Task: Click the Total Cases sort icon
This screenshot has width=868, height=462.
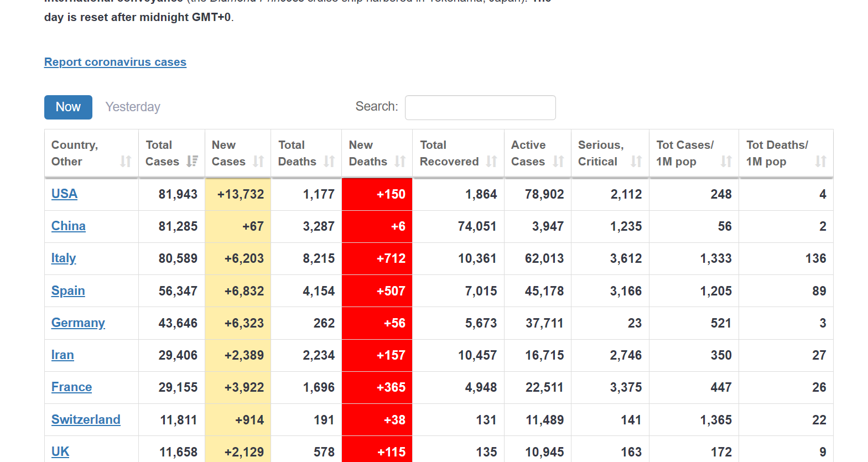Action: pos(192,161)
